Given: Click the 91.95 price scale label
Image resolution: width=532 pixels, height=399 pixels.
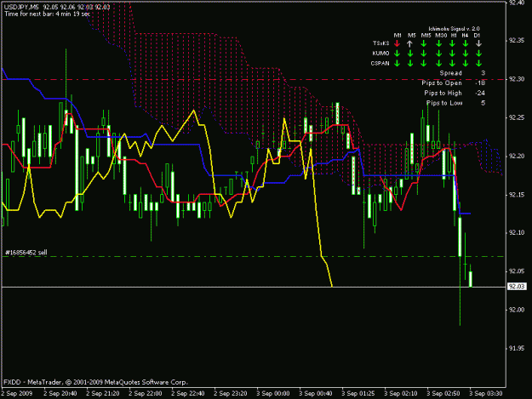Looking at the screenshot, I should pyautogui.click(x=517, y=349).
